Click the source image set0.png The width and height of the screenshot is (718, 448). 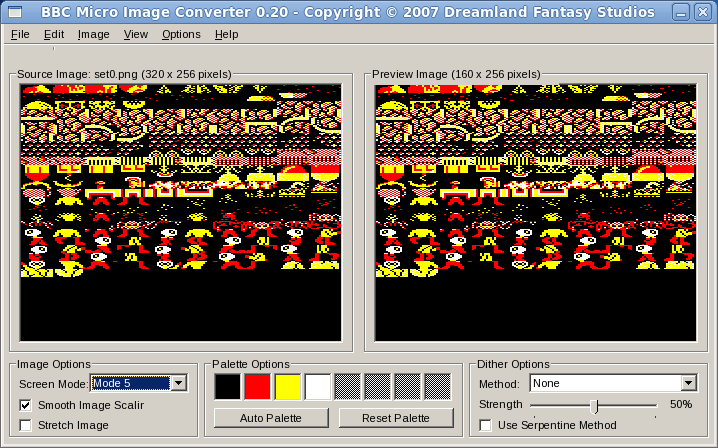[x=180, y=213]
